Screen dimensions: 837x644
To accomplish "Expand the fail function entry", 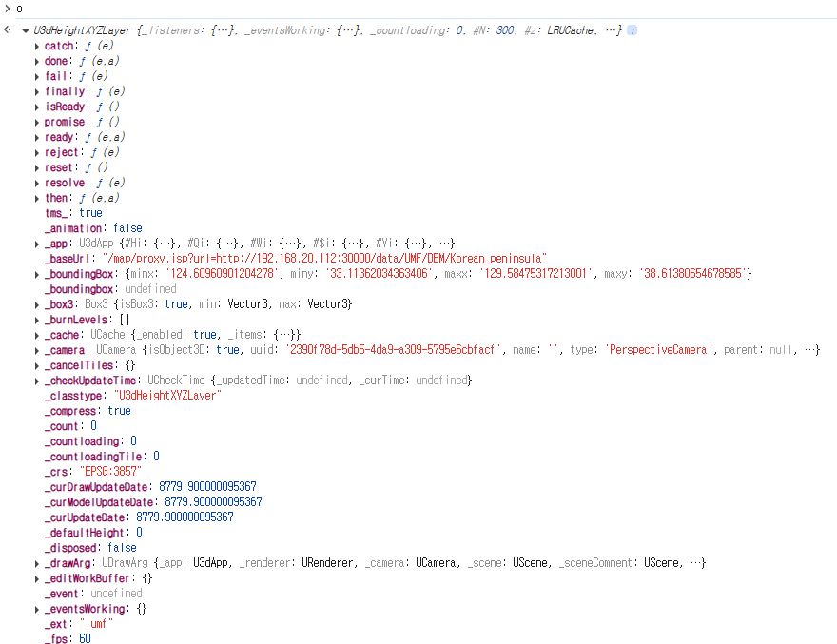I will (x=37, y=77).
